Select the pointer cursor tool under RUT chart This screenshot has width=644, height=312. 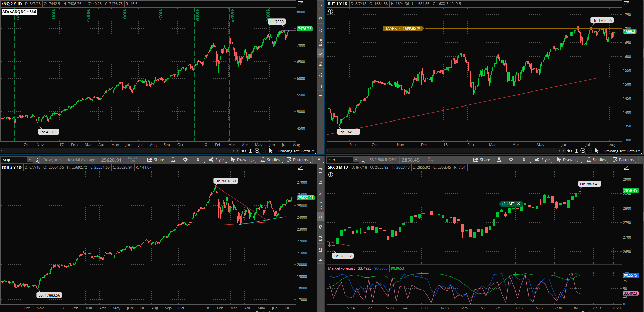597,151
